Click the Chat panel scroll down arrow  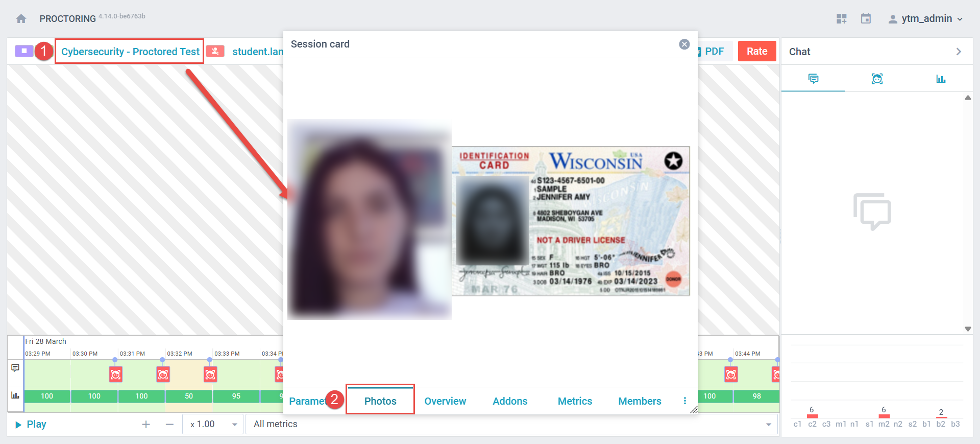[968, 329]
